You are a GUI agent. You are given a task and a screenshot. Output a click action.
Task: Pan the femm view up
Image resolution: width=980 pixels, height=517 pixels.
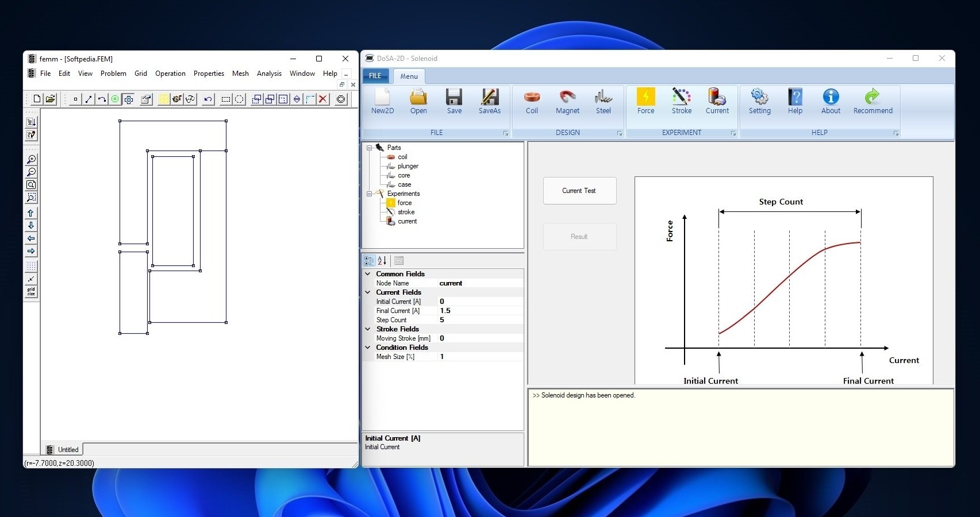point(31,213)
